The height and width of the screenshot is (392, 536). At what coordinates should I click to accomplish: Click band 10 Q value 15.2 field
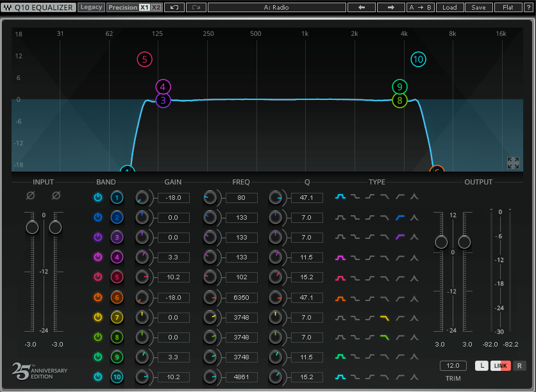[306, 377]
